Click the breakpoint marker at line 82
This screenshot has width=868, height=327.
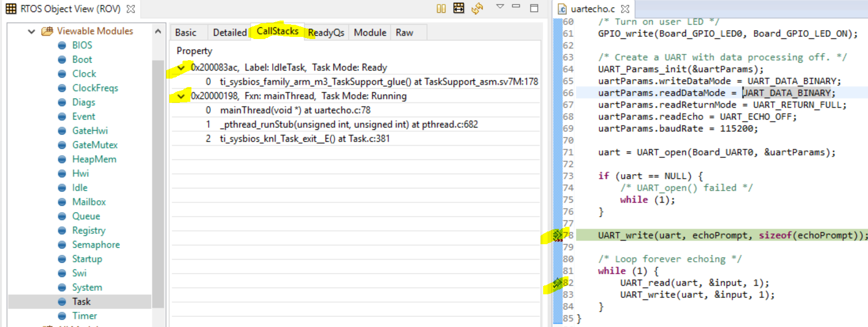pyautogui.click(x=557, y=283)
